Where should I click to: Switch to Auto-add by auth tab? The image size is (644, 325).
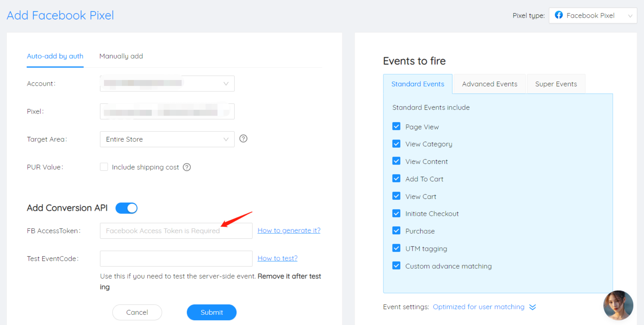pos(55,56)
